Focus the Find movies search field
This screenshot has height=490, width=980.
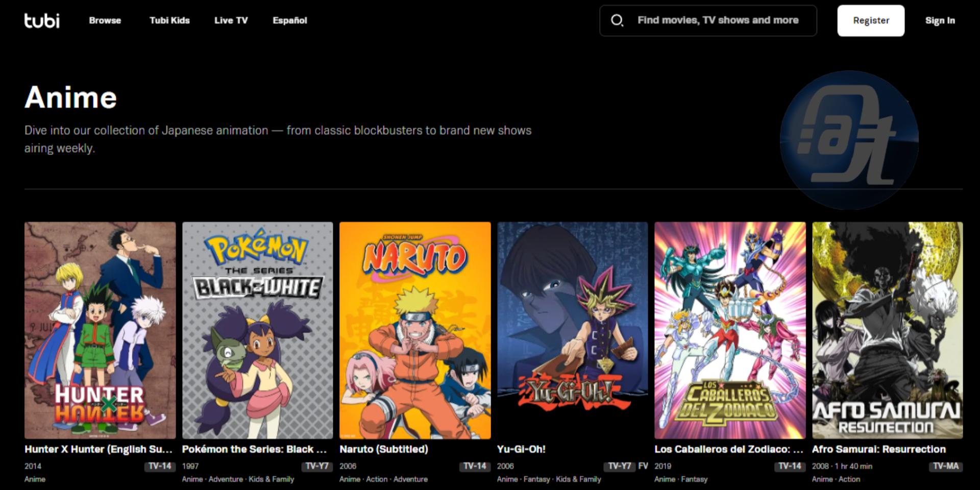pos(708,20)
